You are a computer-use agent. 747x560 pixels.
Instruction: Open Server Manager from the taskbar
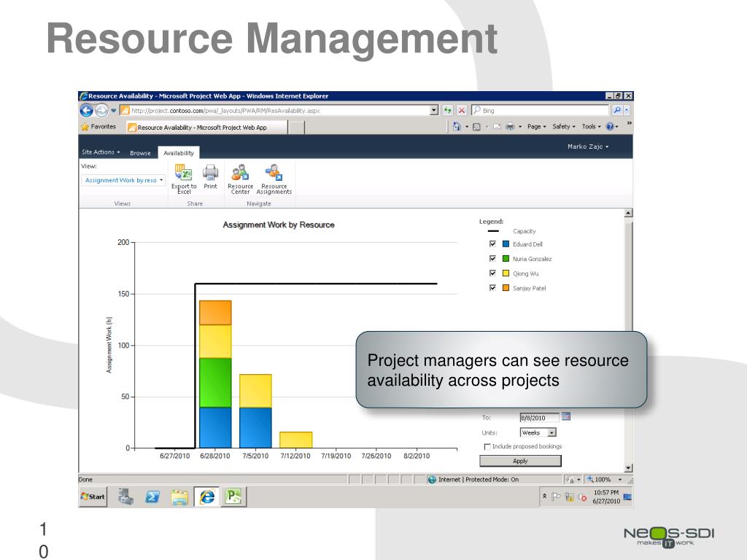pyautogui.click(x=125, y=497)
